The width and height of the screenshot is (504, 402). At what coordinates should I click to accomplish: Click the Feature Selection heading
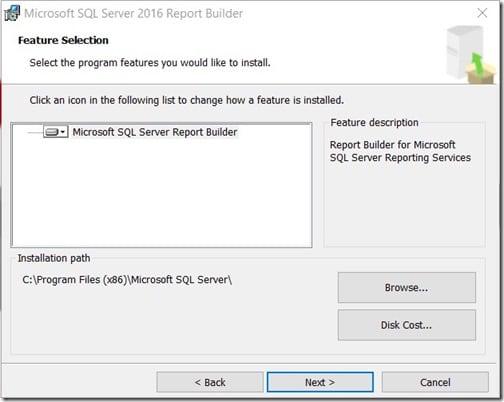click(63, 40)
